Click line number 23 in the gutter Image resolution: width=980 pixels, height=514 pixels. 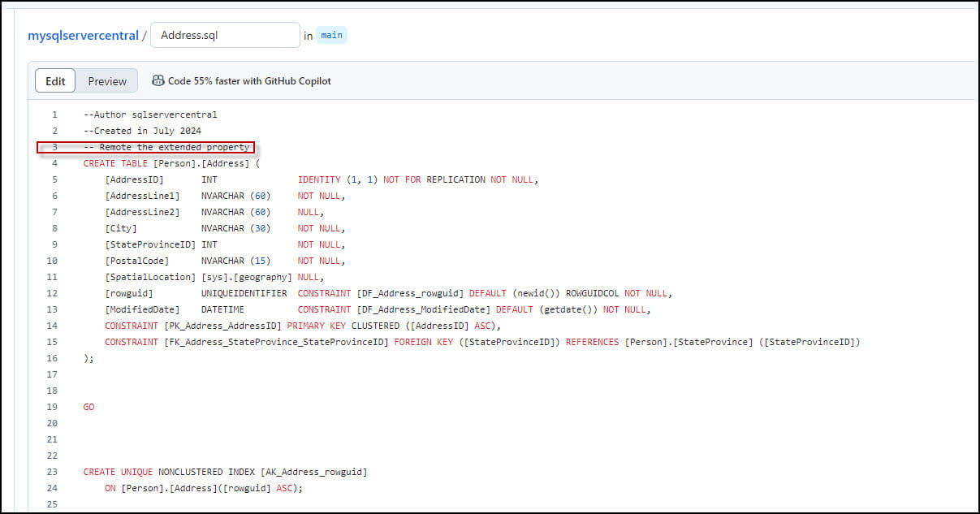tap(53, 472)
